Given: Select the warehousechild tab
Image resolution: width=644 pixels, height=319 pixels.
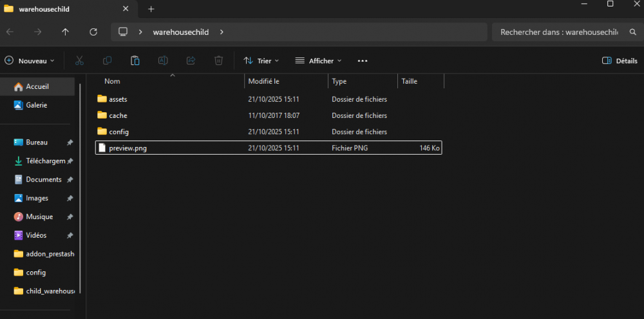Looking at the screenshot, I should [x=68, y=9].
